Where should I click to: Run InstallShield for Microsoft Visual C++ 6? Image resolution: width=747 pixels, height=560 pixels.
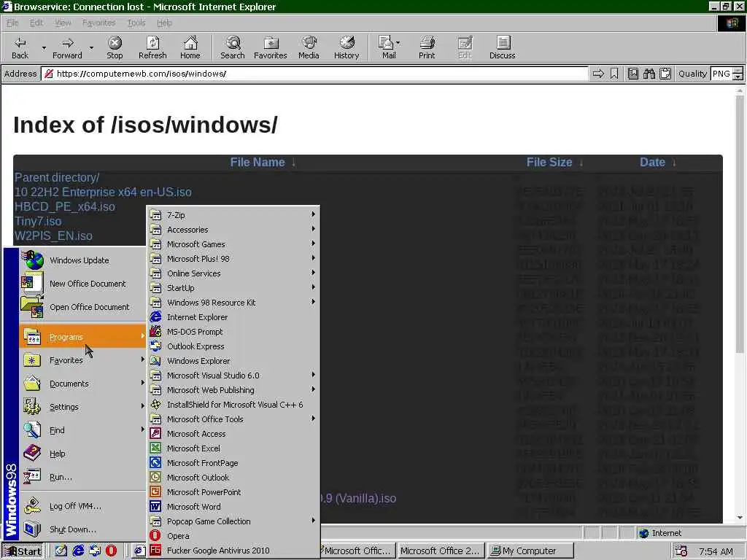coord(233,405)
